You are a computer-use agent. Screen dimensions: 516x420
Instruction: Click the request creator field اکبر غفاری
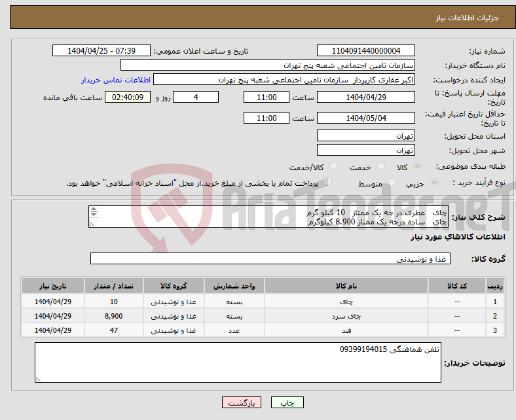pos(284,80)
